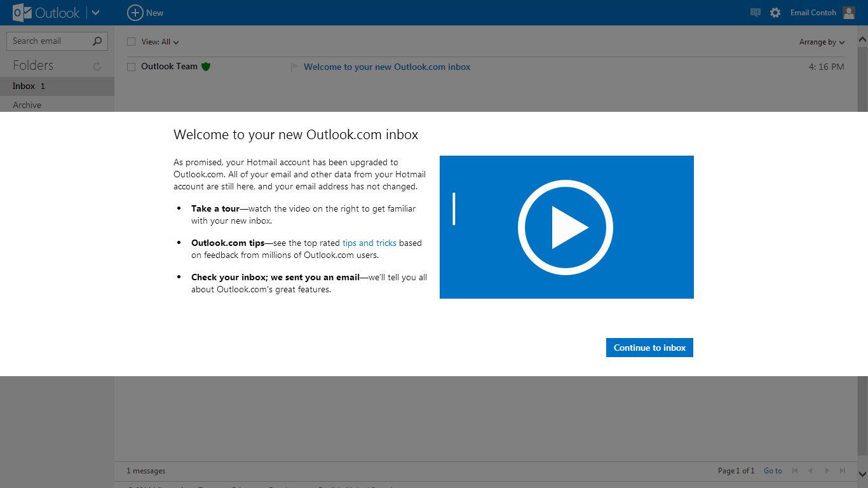This screenshot has height=488, width=868.
Task: Go to last page arrow
Action: [x=843, y=471]
